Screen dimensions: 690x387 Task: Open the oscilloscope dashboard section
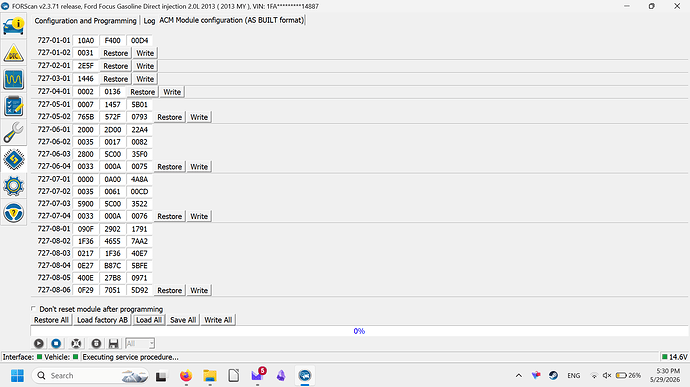(14, 80)
